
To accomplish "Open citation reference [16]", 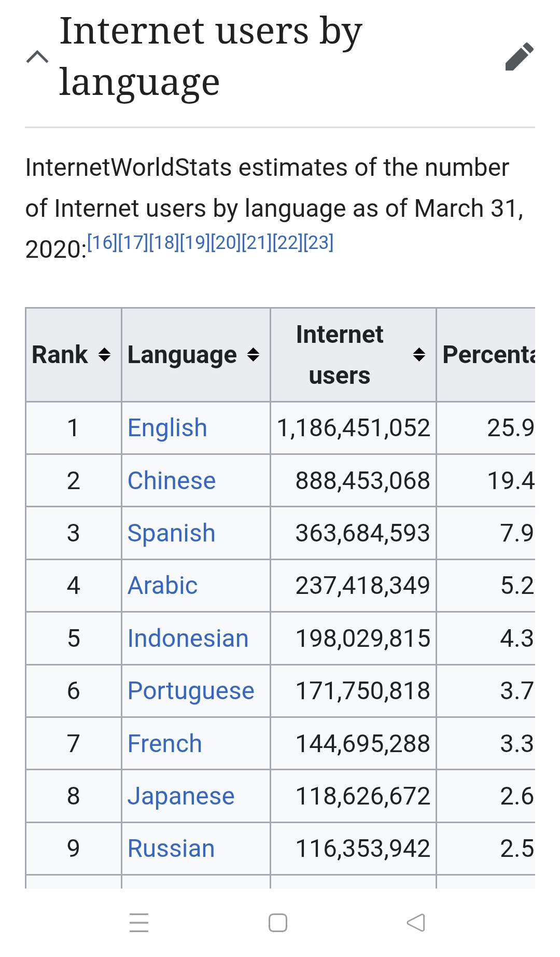I will pyautogui.click(x=102, y=242).
